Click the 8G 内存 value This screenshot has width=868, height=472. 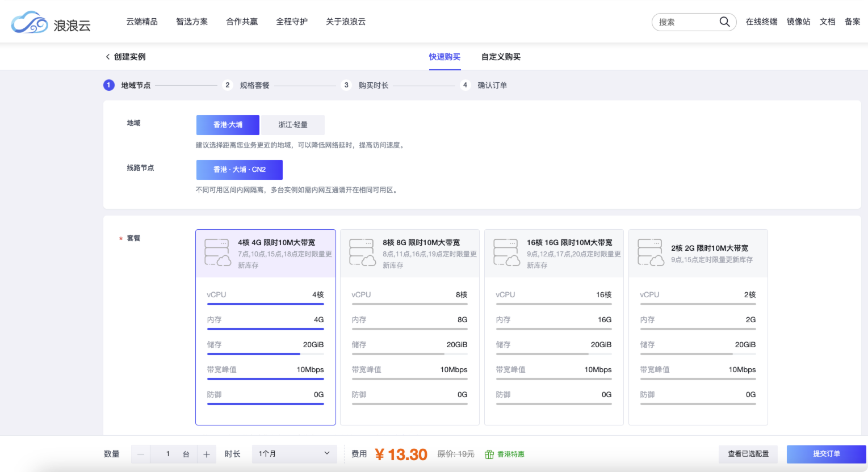[462, 320]
